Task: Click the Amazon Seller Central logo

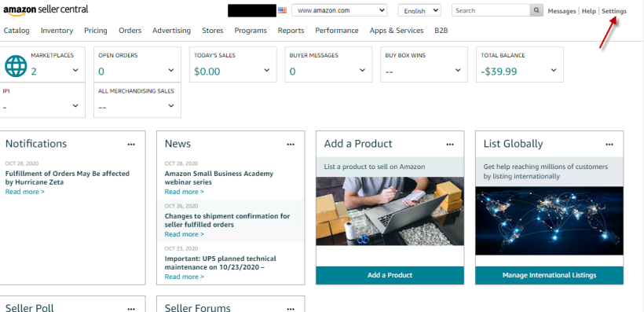Action: (x=46, y=10)
